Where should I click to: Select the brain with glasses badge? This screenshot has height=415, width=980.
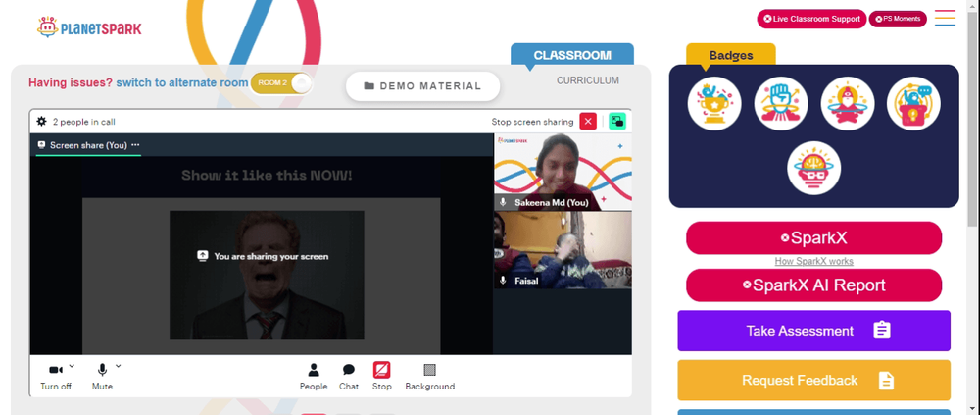point(813,168)
